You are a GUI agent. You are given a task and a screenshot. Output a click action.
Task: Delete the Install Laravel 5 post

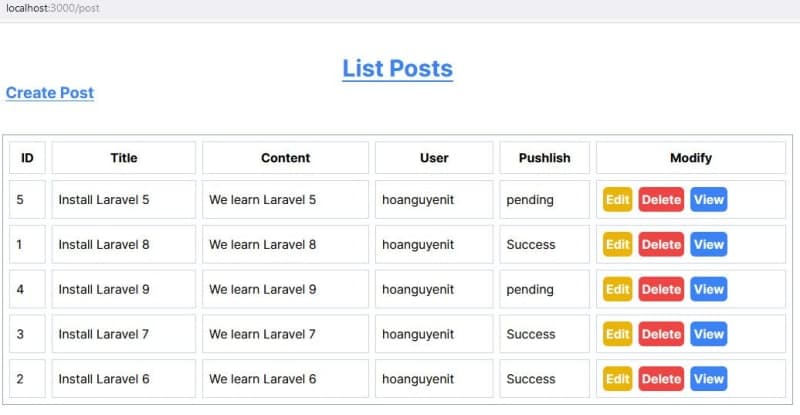[661, 200]
